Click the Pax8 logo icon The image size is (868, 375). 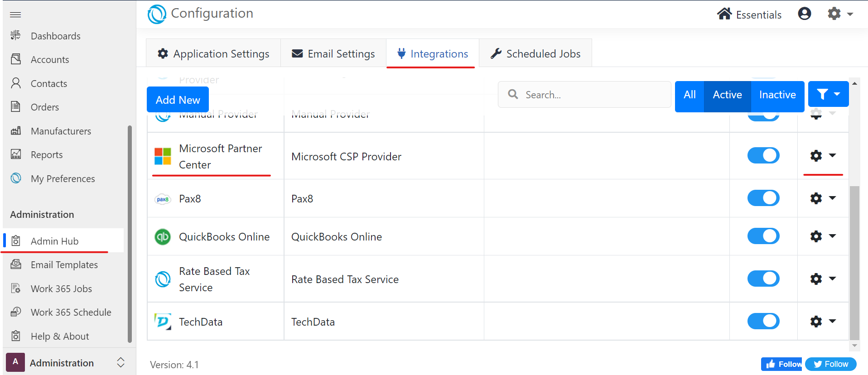click(x=163, y=199)
